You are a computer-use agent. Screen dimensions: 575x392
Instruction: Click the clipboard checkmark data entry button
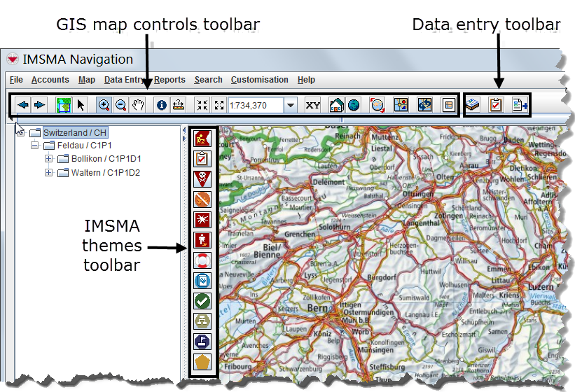coord(496,105)
